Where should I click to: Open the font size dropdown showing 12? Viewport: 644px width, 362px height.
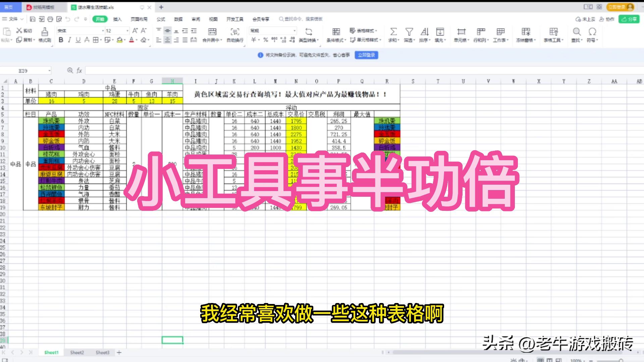point(116,31)
